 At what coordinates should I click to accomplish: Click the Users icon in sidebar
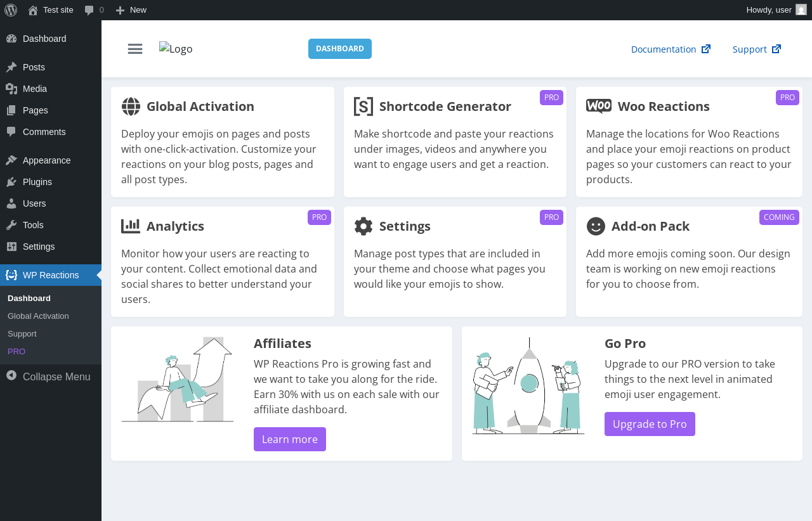(x=11, y=203)
